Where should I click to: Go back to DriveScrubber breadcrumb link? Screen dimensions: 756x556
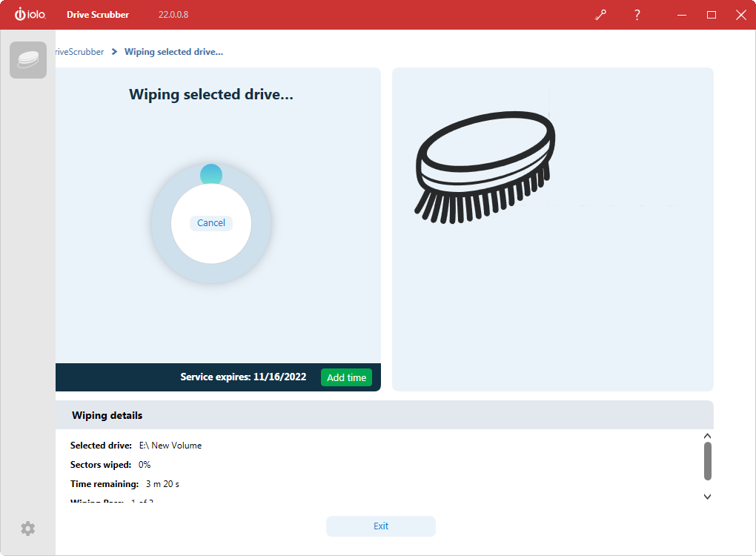(x=80, y=52)
